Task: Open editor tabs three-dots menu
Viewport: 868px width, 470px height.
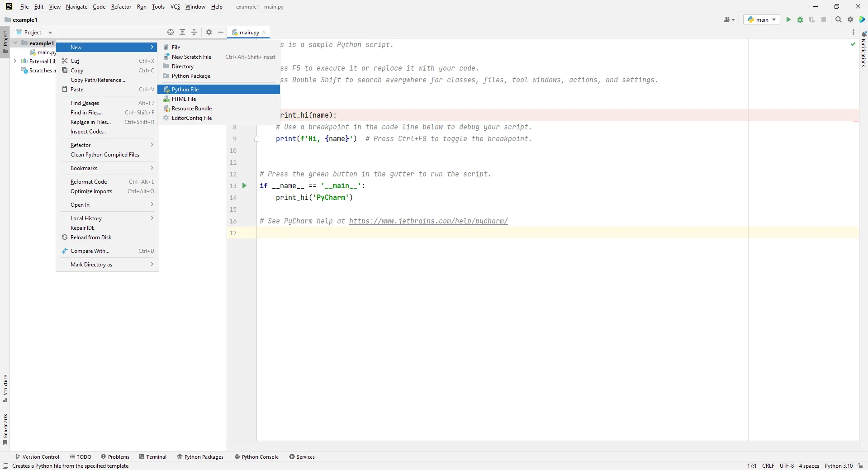Action: point(854,32)
